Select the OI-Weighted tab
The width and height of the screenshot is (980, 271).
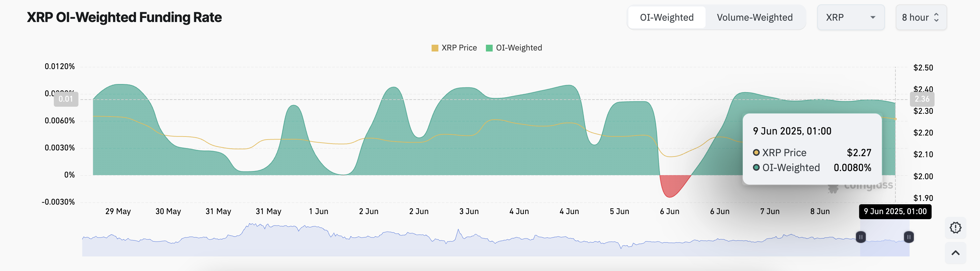667,17
